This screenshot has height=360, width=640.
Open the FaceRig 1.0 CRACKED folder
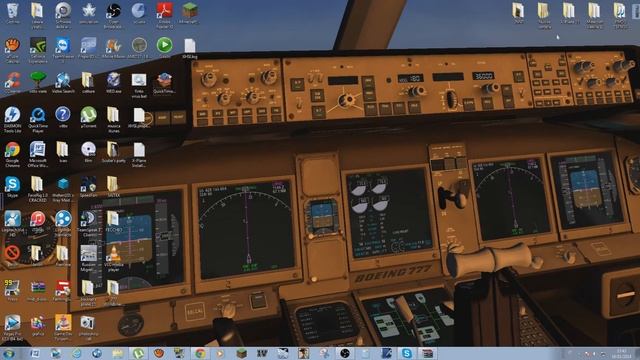click(38, 189)
